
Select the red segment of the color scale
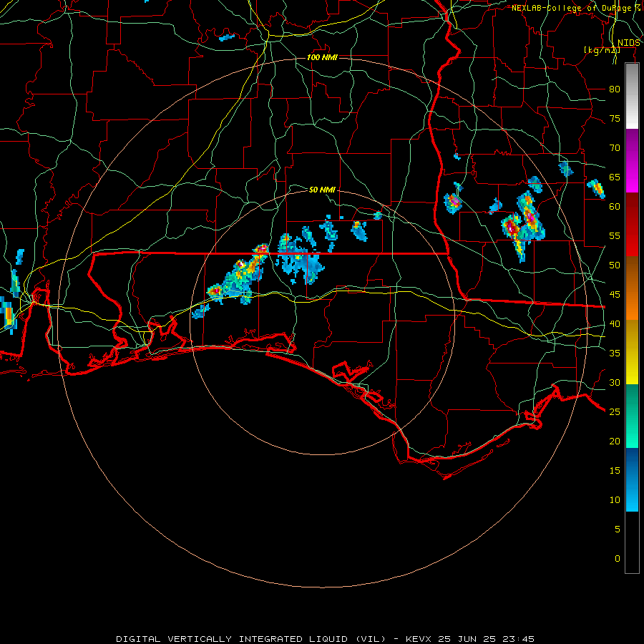pos(632,224)
